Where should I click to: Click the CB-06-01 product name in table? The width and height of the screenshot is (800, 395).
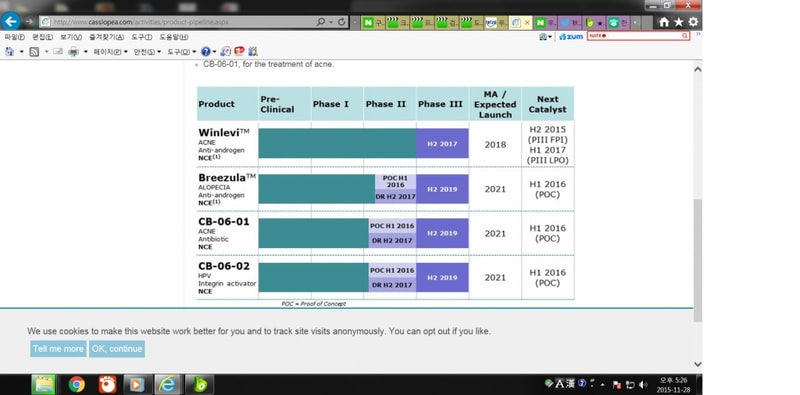click(x=224, y=222)
